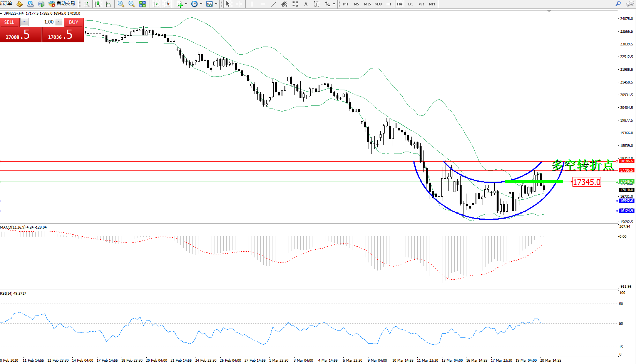Toggle auto trading (自动交易) button
The width and height of the screenshot is (636, 364).
pyautogui.click(x=62, y=4)
